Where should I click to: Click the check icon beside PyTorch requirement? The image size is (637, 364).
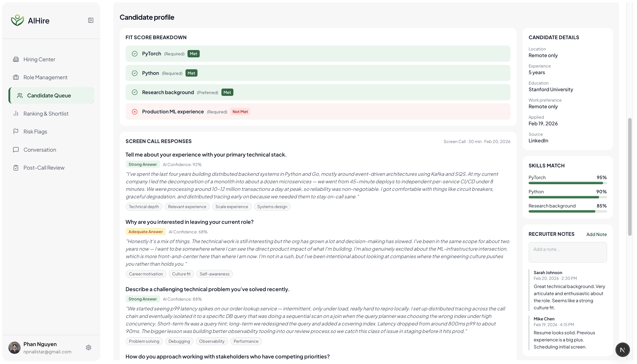coord(135,54)
